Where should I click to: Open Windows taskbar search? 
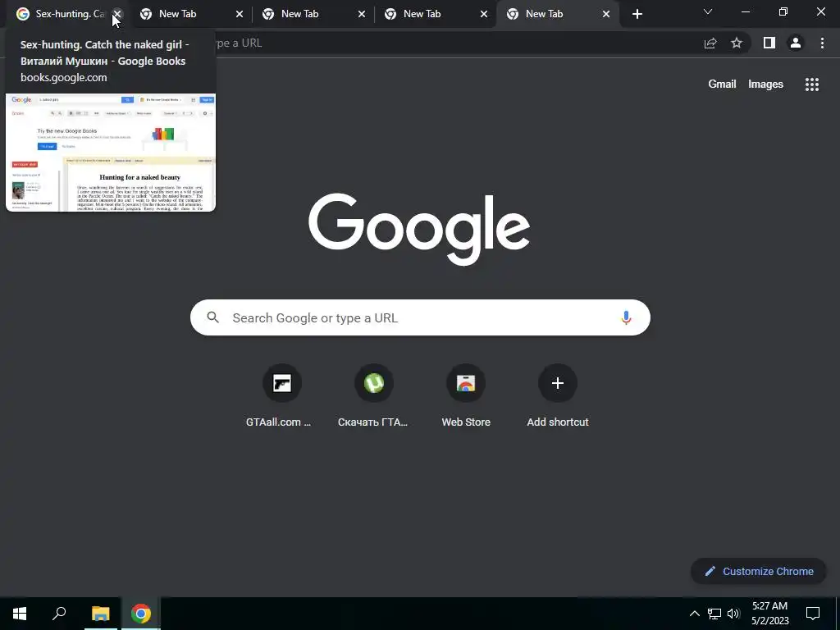(x=59, y=614)
